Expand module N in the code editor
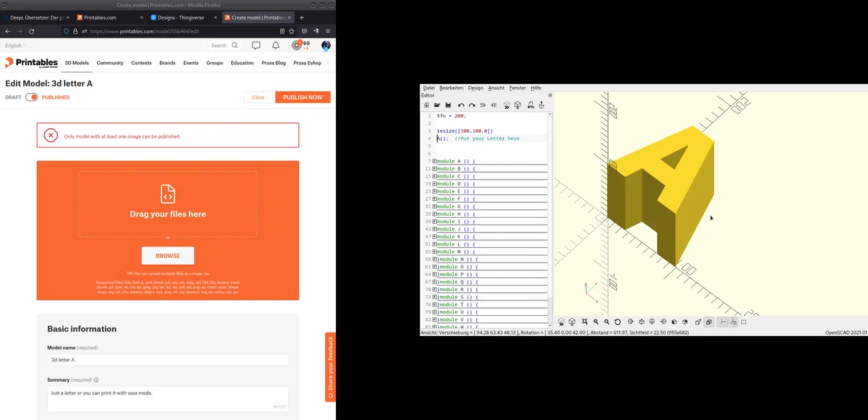Image resolution: width=868 pixels, height=420 pixels. (434, 259)
